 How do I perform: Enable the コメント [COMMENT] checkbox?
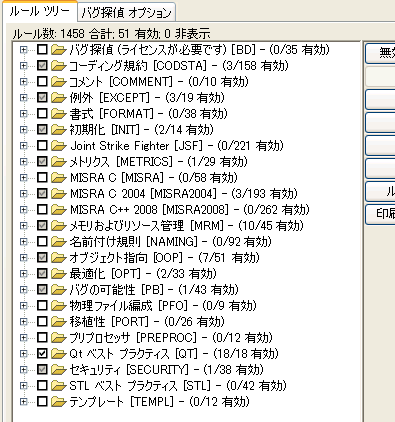(x=42, y=82)
